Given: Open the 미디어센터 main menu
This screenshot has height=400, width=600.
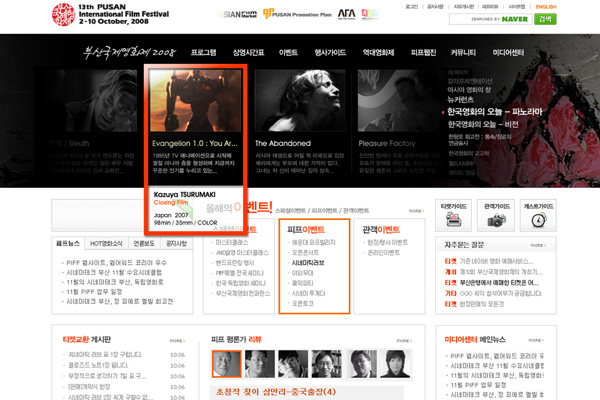Looking at the screenshot, I should tap(508, 52).
